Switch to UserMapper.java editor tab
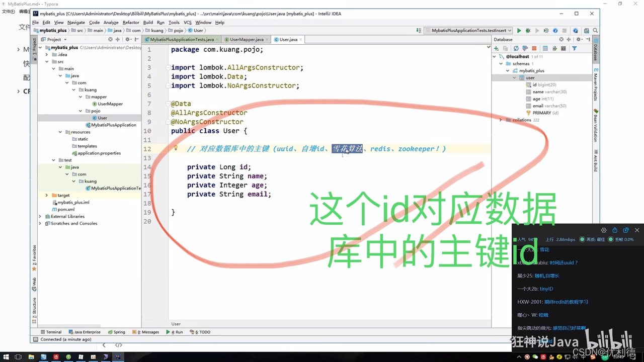This screenshot has width=644, height=362. [x=246, y=39]
